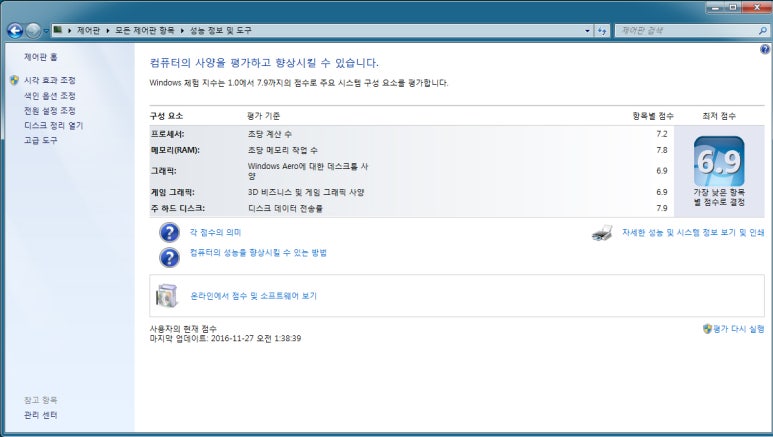
Task: Click the Control Panel icon in address bar
Action: click(x=58, y=30)
